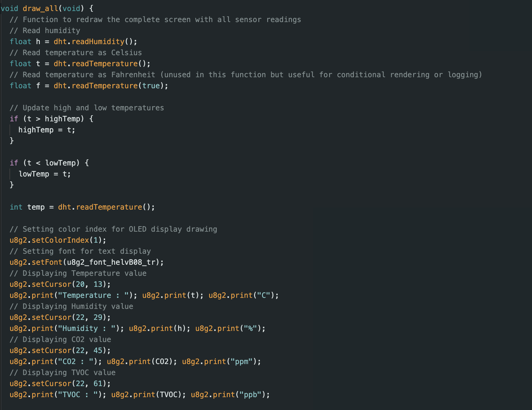Screen dimensions: 532x410
Task: Click the closing brace after 'lowTemp = t;'
Action: [12, 185]
